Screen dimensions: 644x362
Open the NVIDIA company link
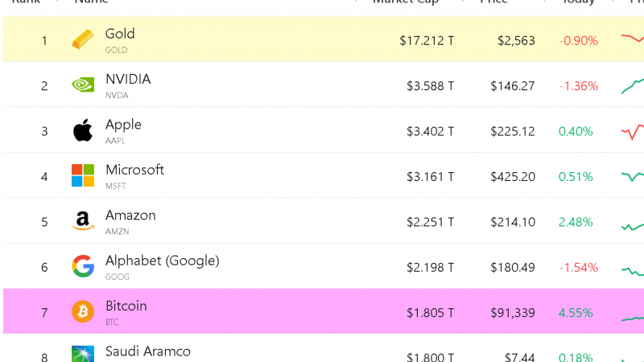click(x=128, y=79)
